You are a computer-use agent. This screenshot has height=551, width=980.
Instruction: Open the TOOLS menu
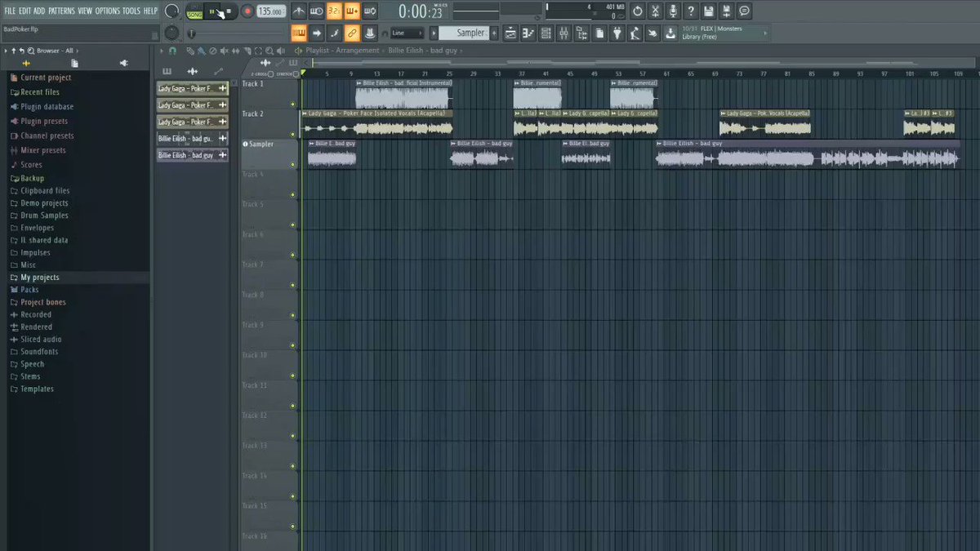pyautogui.click(x=131, y=11)
